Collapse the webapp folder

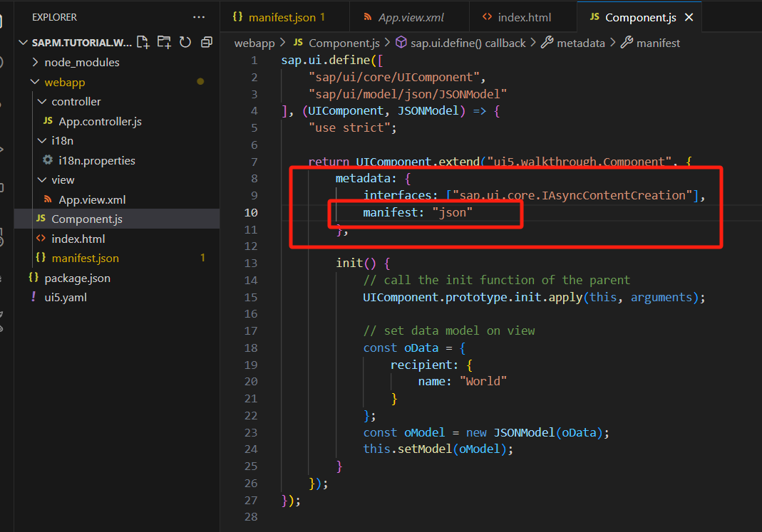point(64,82)
